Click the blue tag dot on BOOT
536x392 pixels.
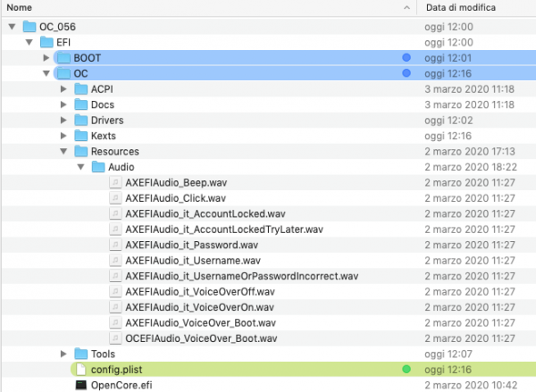coord(406,58)
